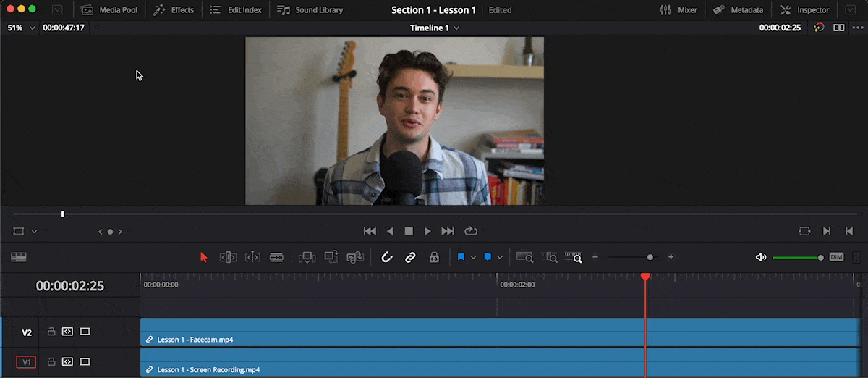Click the green audio volume slider
Screen dimensions: 868x378
pos(796,258)
